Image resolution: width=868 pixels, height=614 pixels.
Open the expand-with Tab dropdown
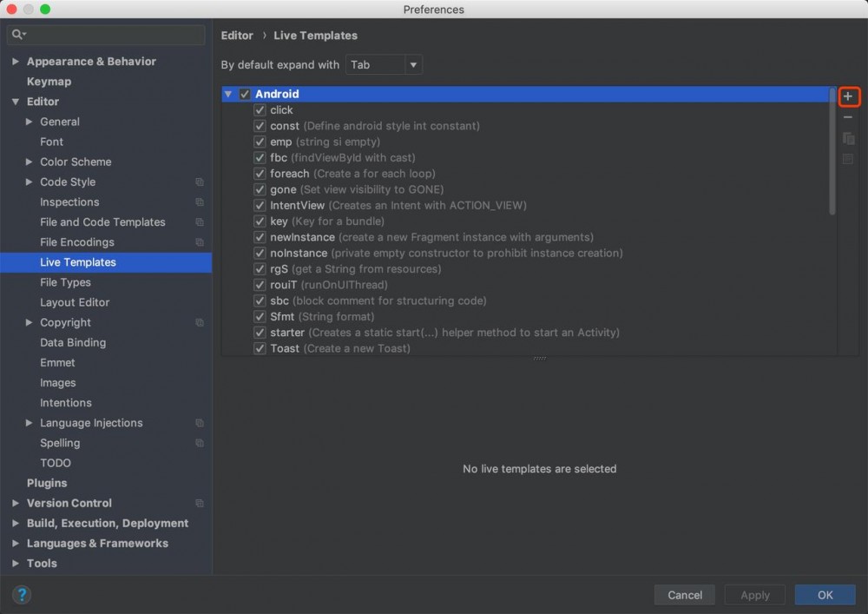384,65
